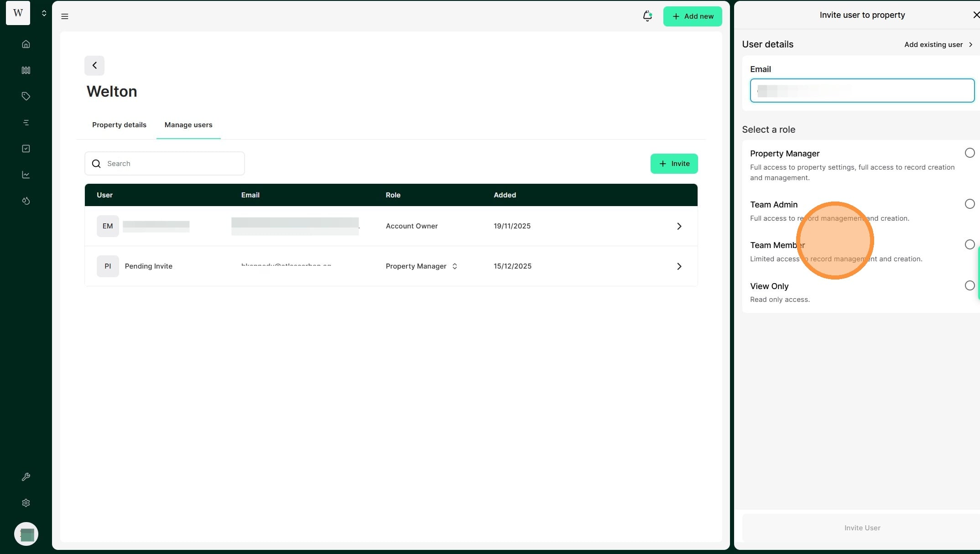The width and height of the screenshot is (980, 554).
Task: Open the line chart analytics icon
Action: pos(26,175)
